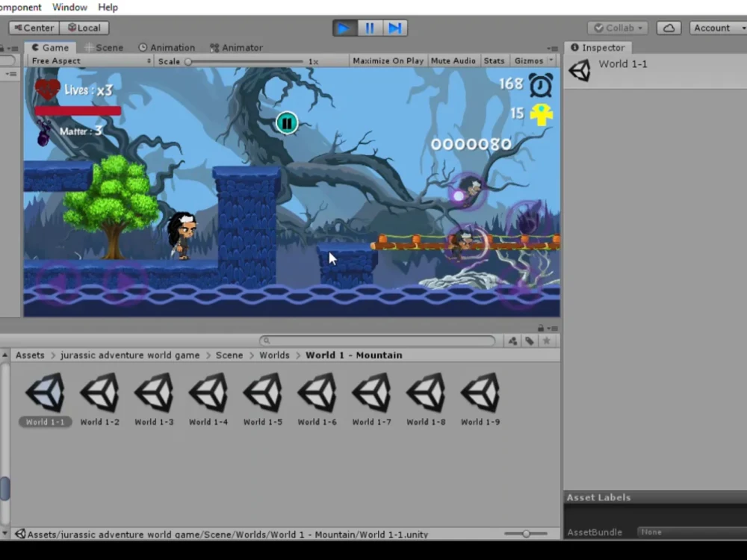Click the World 1 - Mountain breadcrumb
Screen dimensions: 747x560
point(354,355)
